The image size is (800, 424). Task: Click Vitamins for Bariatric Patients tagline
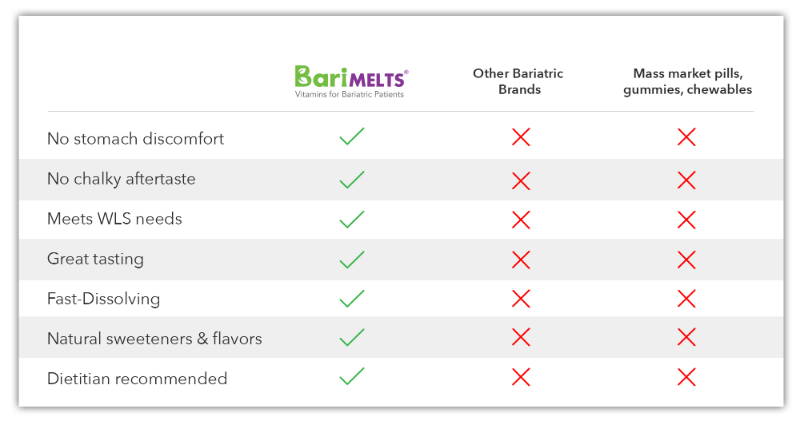[x=349, y=94]
